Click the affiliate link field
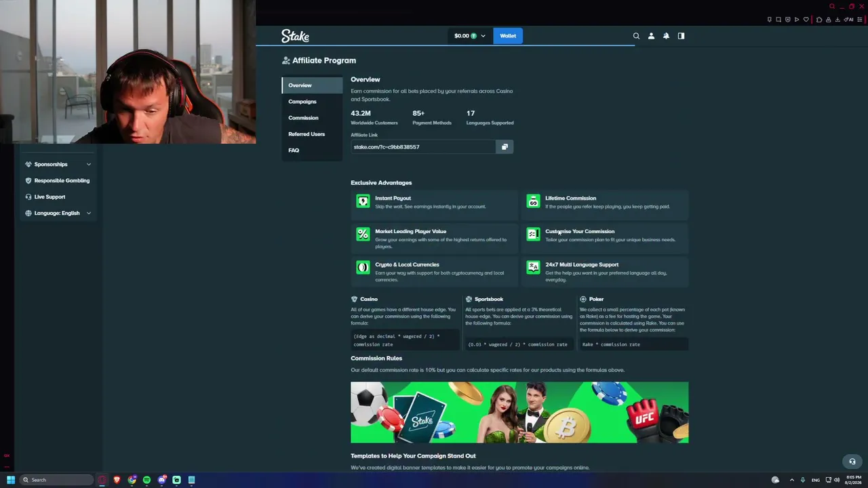The width and height of the screenshot is (868, 488). click(x=424, y=147)
